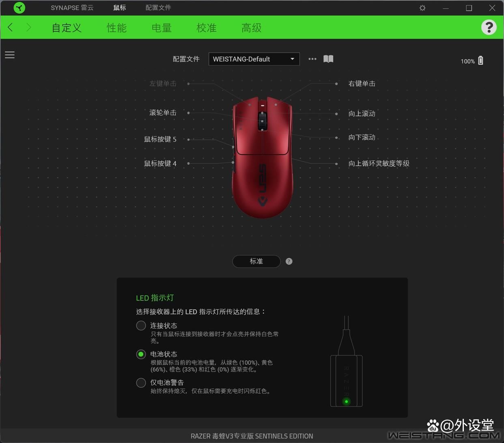This screenshot has height=443, width=504.
Task: Click the 鼠标按键 5 binding label
Action: tap(160, 139)
